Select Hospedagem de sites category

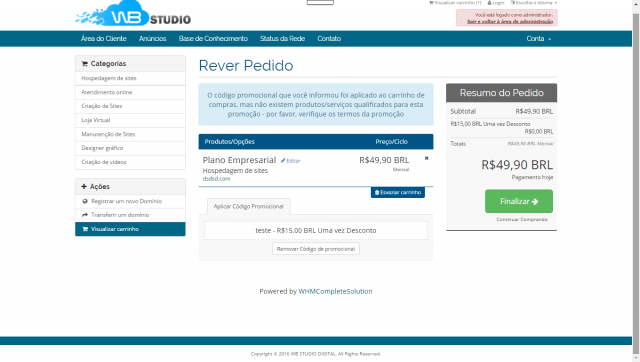coord(130,78)
